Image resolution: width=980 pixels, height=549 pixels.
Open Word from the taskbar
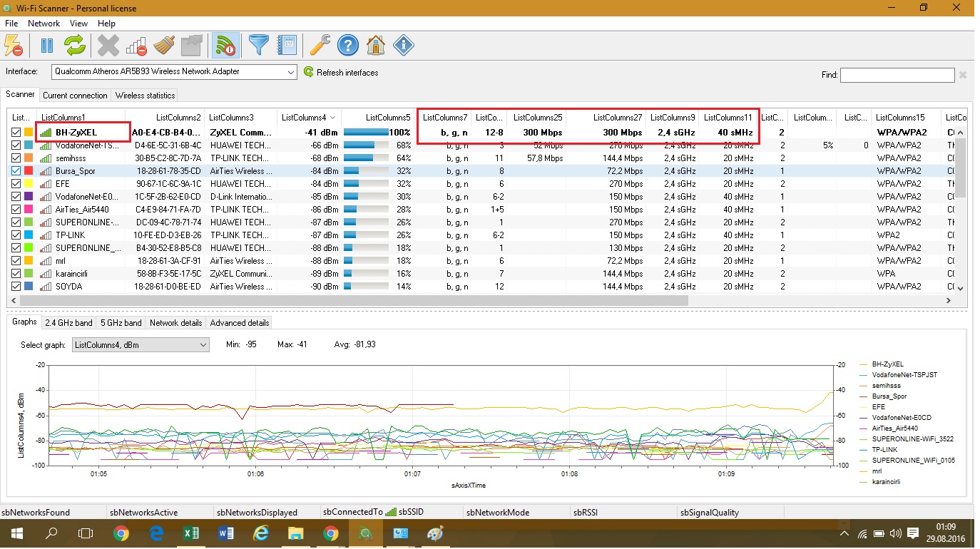pos(226,533)
